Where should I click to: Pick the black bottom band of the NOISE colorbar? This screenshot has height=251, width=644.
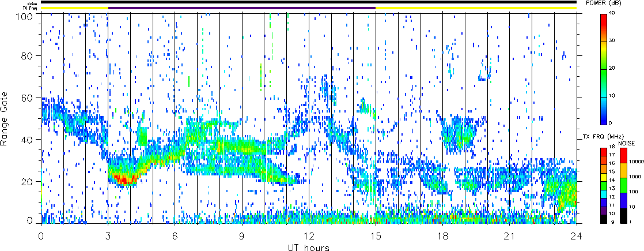tap(623, 216)
